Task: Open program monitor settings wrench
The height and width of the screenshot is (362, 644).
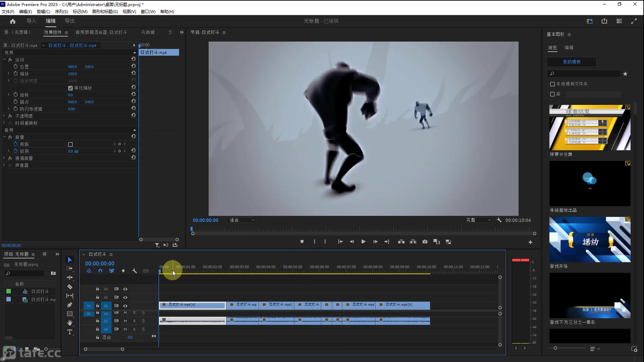Action: pos(499,220)
